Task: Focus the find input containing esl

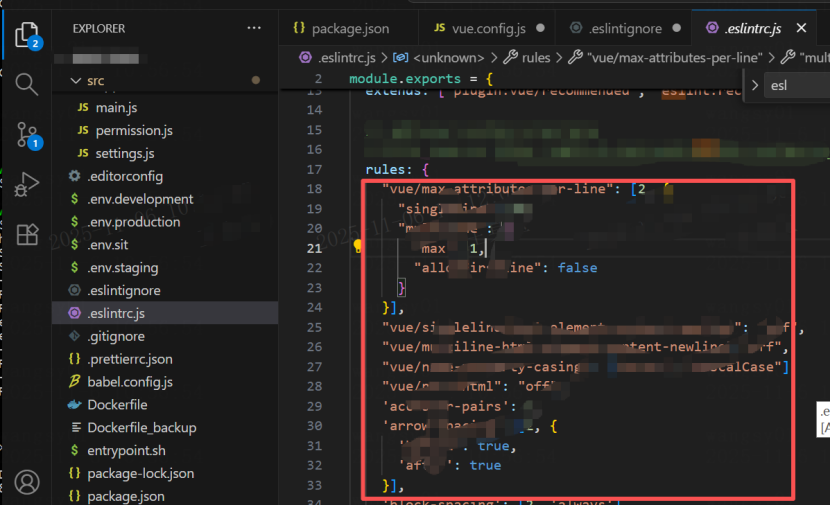Action: 797,85
